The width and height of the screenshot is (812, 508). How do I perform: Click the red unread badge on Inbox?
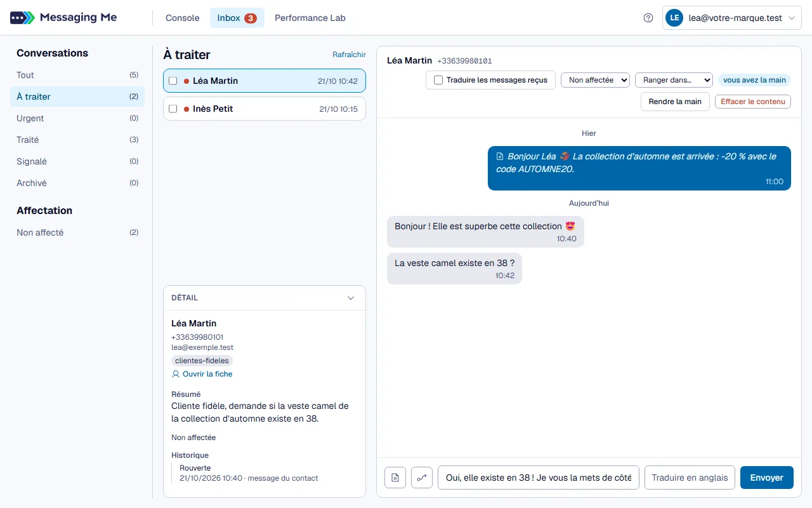[x=251, y=18]
